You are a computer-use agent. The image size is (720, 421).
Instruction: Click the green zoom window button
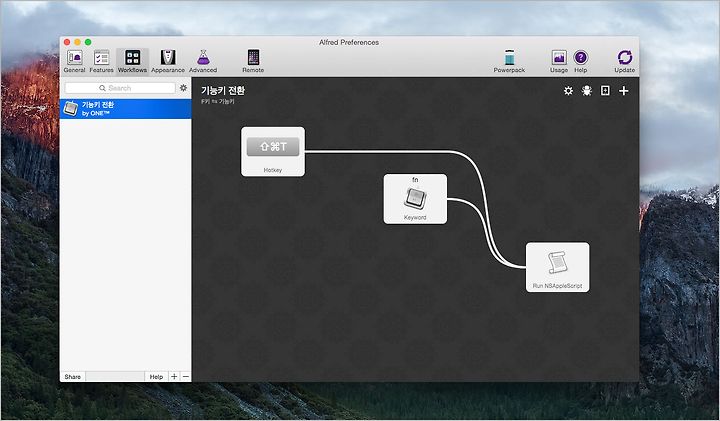[88, 42]
